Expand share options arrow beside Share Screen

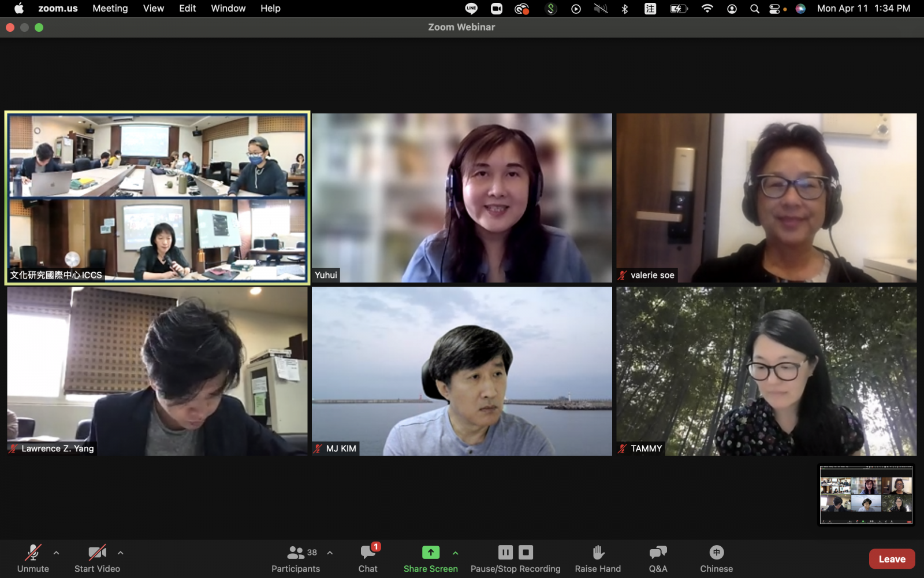click(x=456, y=553)
